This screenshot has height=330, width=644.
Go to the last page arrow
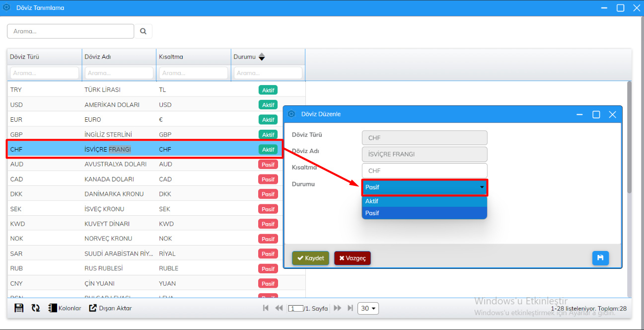pyautogui.click(x=350, y=308)
